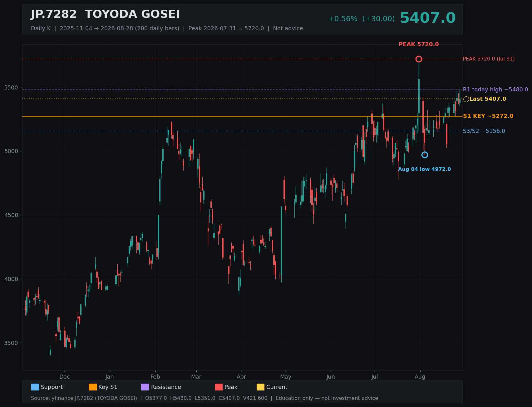Click the "Jul" month label on the x-axis
The image size is (532, 407).
click(375, 377)
